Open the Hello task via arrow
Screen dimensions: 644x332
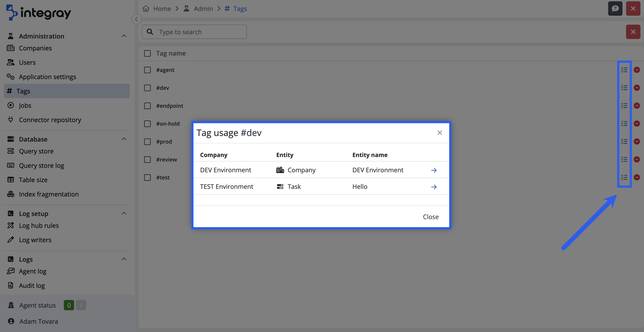[x=434, y=187]
